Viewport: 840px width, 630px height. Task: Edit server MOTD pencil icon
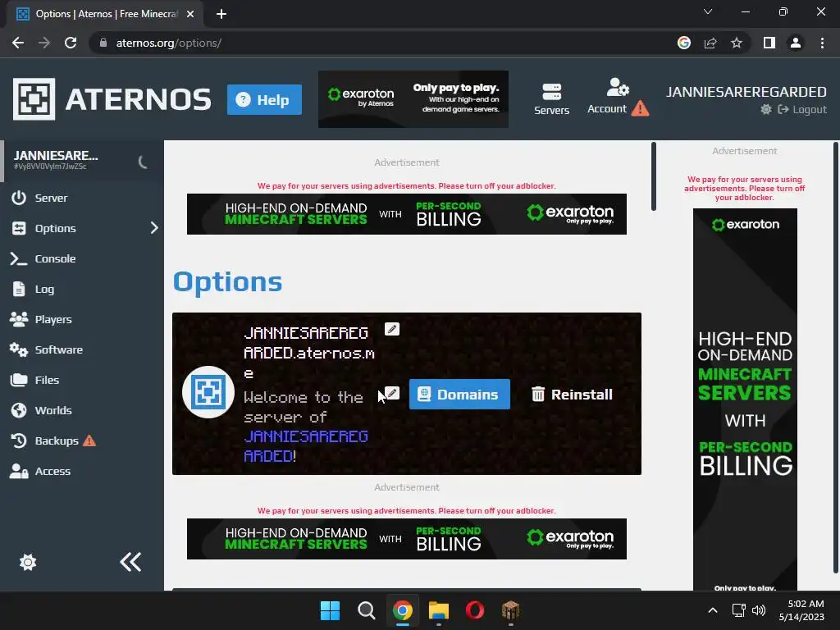393,393
